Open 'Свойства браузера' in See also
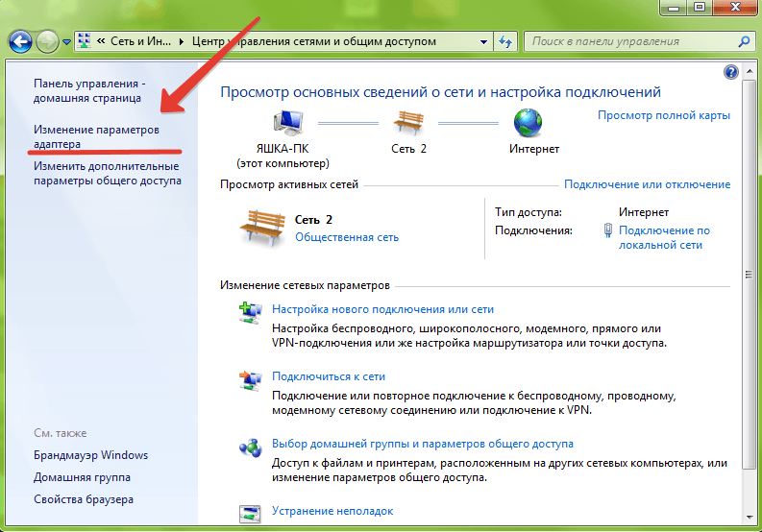The height and width of the screenshot is (532, 762). tap(83, 499)
